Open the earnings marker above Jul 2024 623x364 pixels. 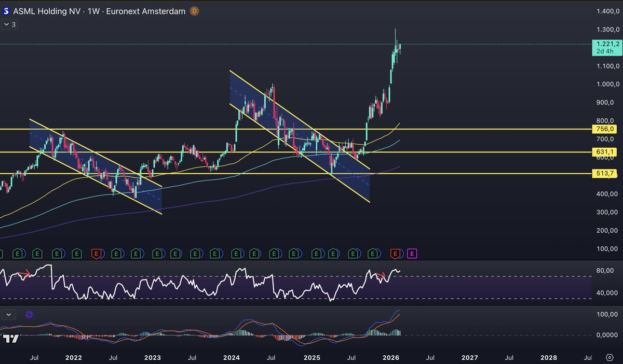(274, 253)
